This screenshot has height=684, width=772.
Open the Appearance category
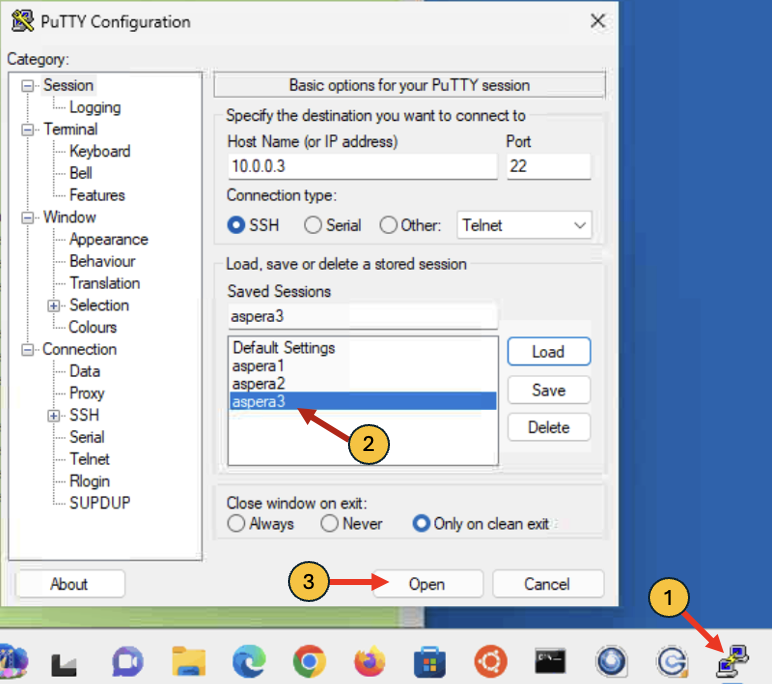click(109, 239)
